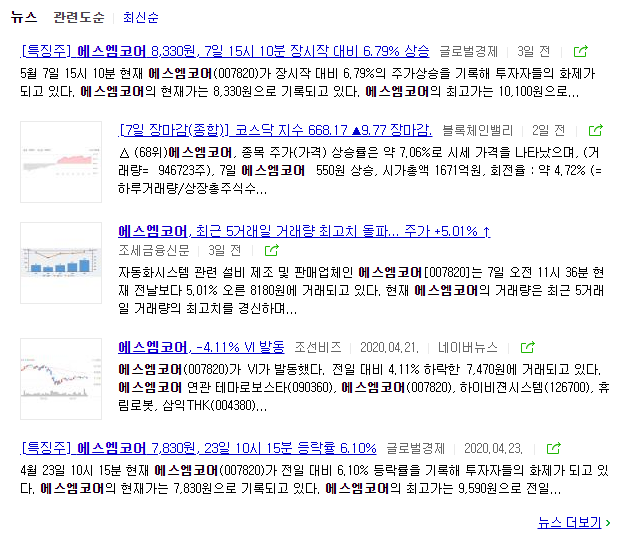640x538 pixels.
Task: Click the date 2020.04.23.
Action: 493,448
